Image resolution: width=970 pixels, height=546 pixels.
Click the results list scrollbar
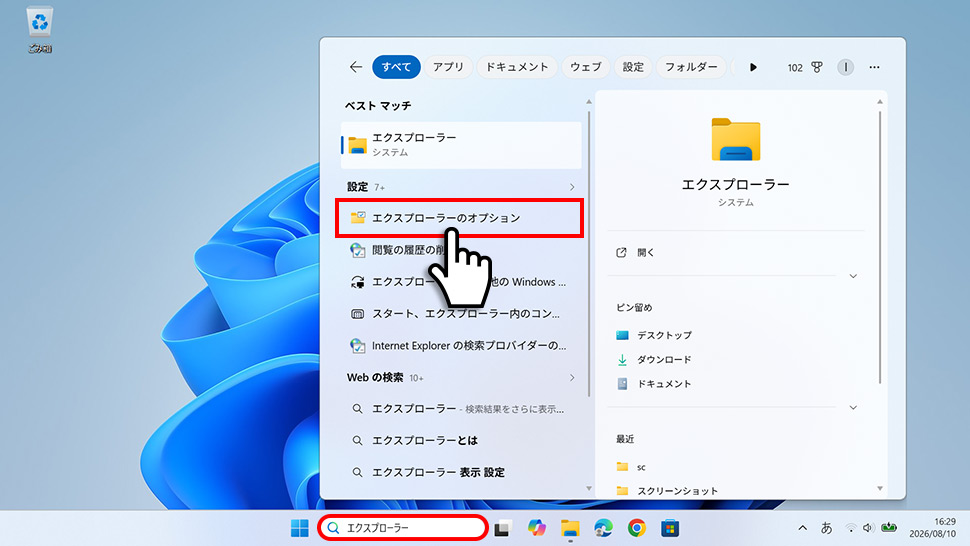[589, 254]
